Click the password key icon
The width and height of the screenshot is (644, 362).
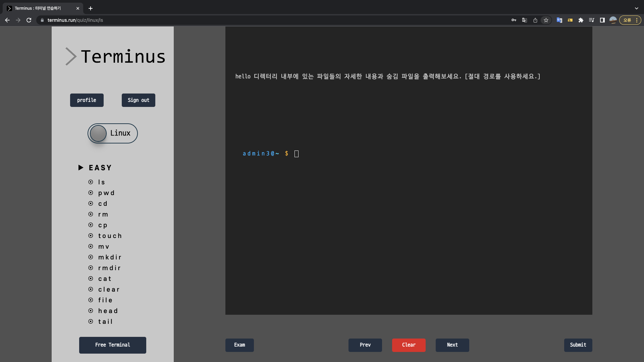(x=514, y=20)
